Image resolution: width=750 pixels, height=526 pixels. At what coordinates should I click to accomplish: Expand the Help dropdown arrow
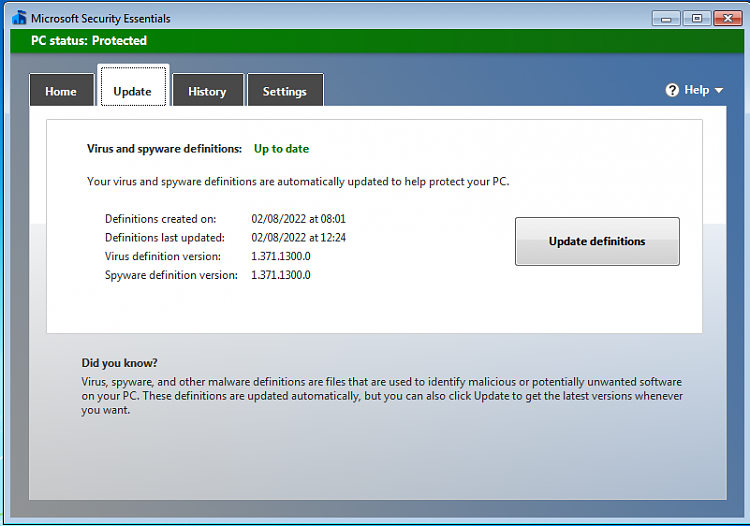(x=718, y=90)
